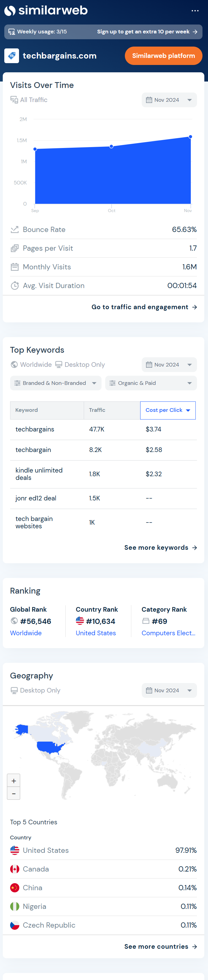
Task: Click the globe icon beside Global Rank
Action: (x=14, y=621)
